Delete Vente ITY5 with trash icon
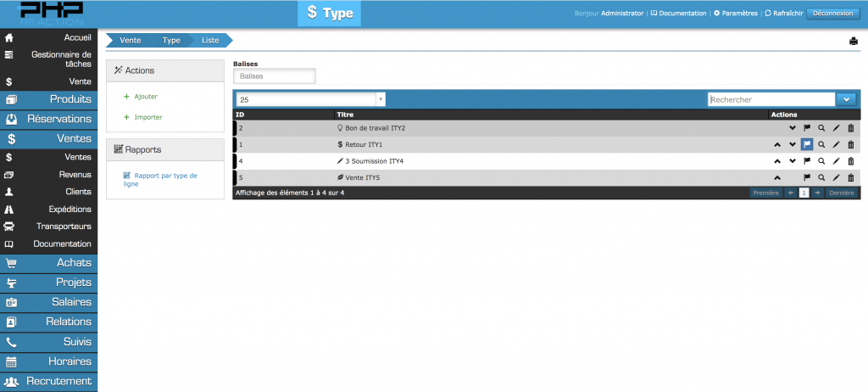The height and width of the screenshot is (392, 868). tap(851, 178)
